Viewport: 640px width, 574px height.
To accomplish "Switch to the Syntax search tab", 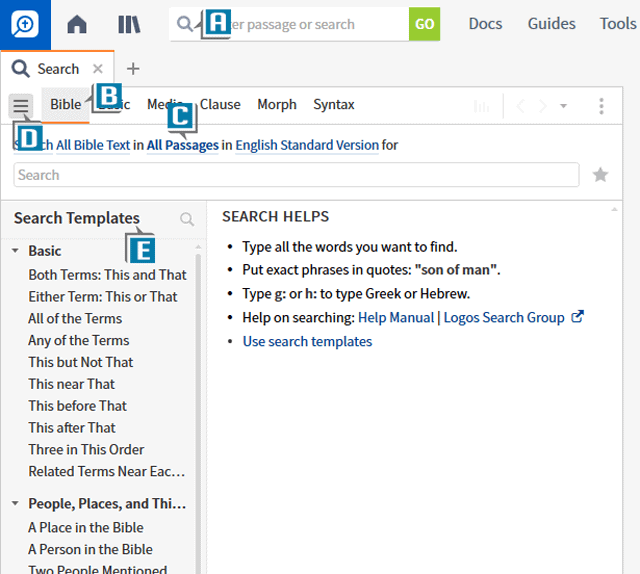I will (x=333, y=104).
